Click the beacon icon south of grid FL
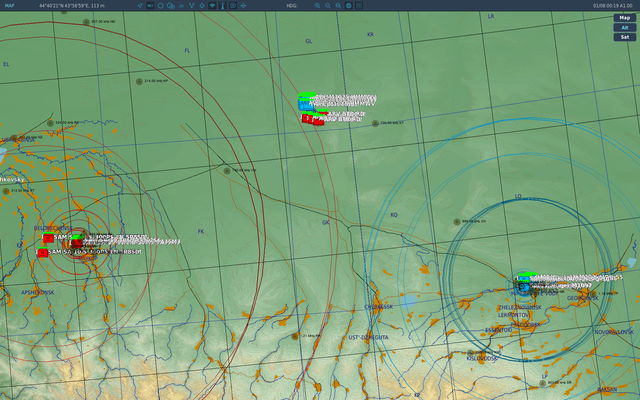 tap(227, 171)
